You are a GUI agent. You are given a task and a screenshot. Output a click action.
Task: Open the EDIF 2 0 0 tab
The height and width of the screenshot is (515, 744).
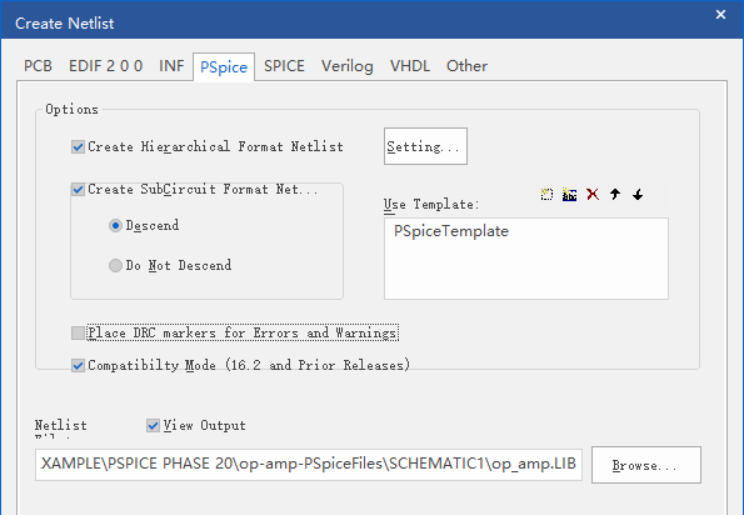[x=106, y=66]
